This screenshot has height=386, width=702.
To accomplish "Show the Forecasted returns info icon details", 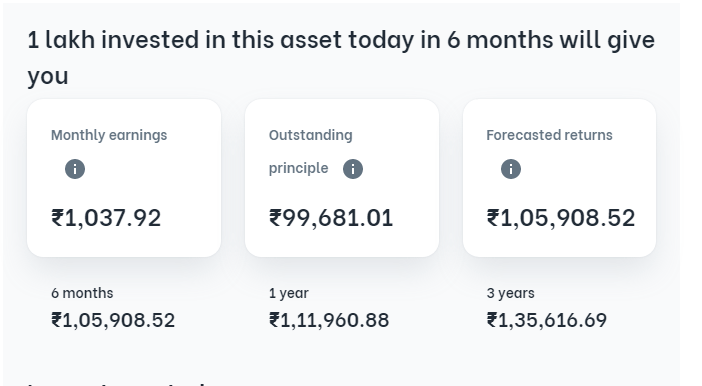I will (x=511, y=169).
